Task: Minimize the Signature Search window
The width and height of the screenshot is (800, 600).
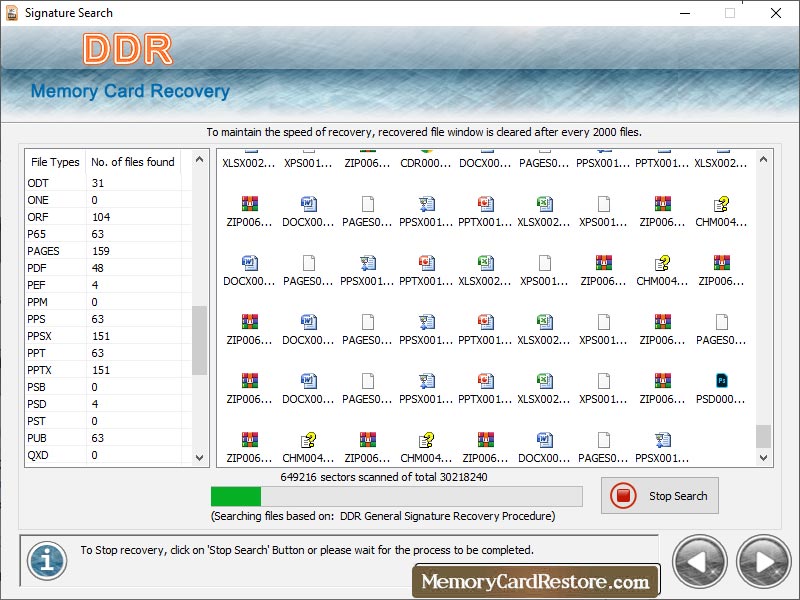Action: (685, 13)
